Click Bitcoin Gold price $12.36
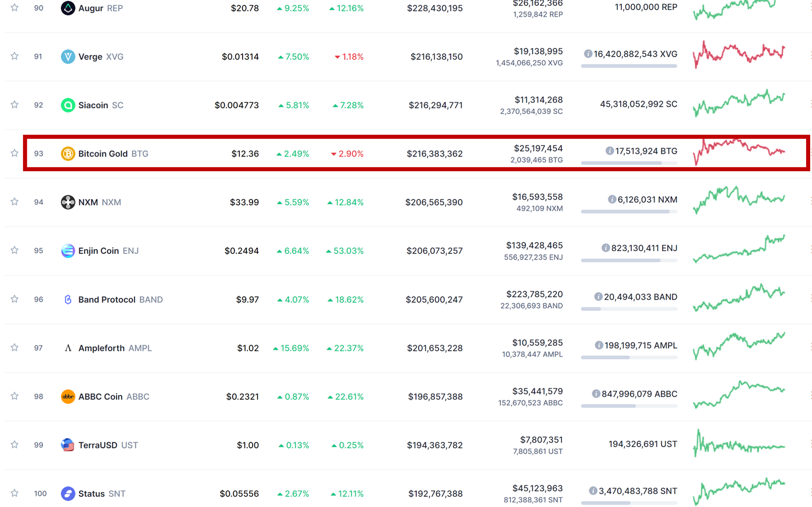 245,154
